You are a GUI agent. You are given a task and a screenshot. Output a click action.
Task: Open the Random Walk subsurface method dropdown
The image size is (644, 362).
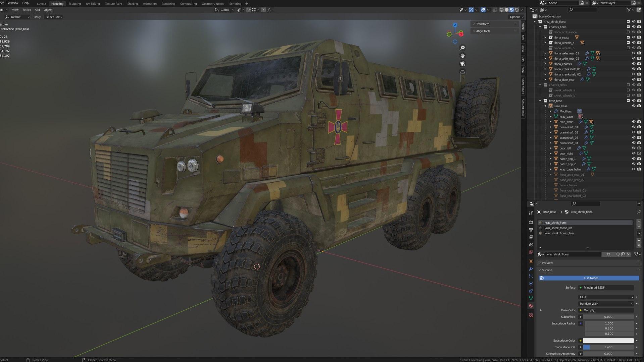pos(606,304)
